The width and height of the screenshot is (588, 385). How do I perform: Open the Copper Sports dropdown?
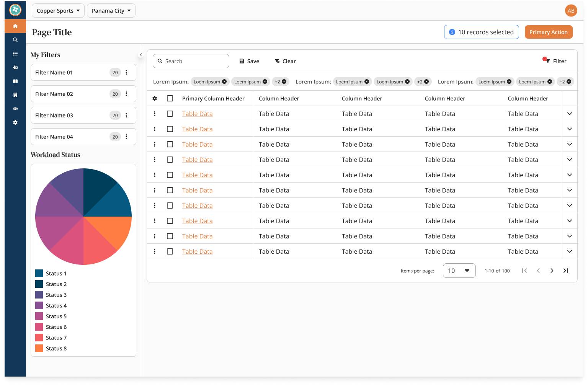pos(58,11)
